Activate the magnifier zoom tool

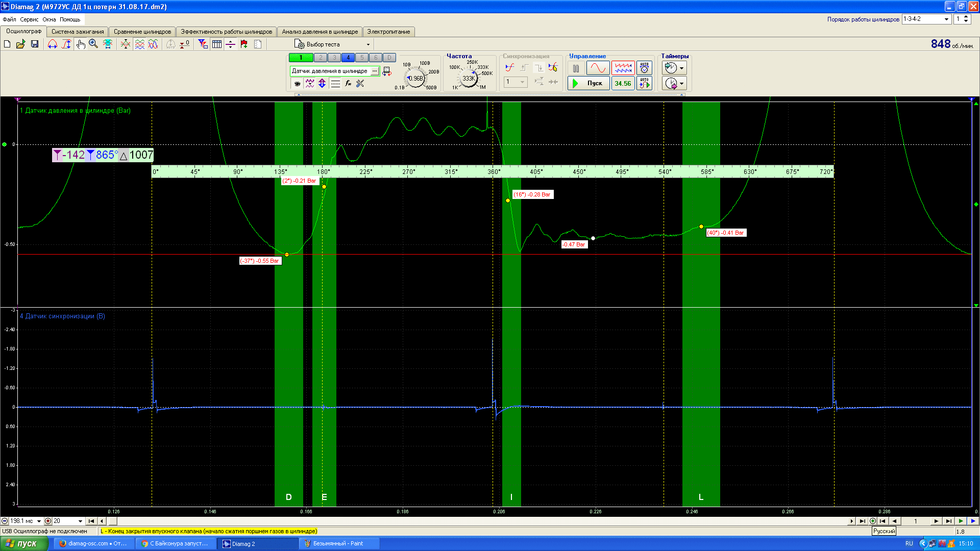click(x=93, y=44)
